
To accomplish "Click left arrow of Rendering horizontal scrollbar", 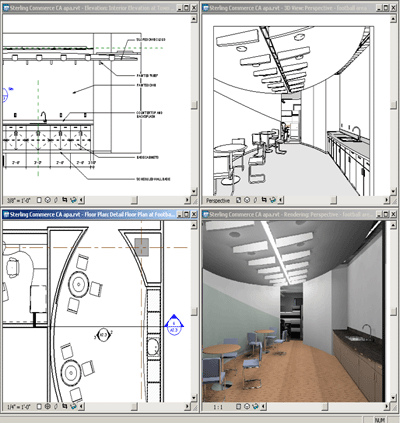I will (x=264, y=406).
